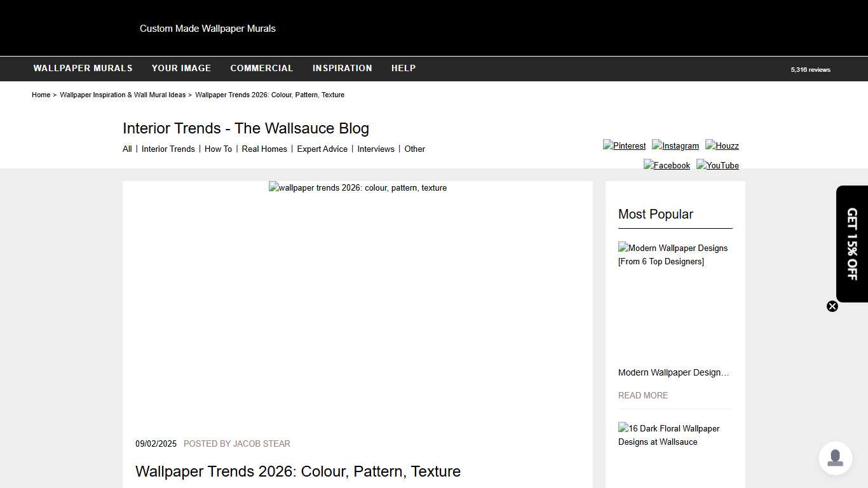Open the Instagram social icon
The height and width of the screenshot is (488, 868).
click(675, 146)
